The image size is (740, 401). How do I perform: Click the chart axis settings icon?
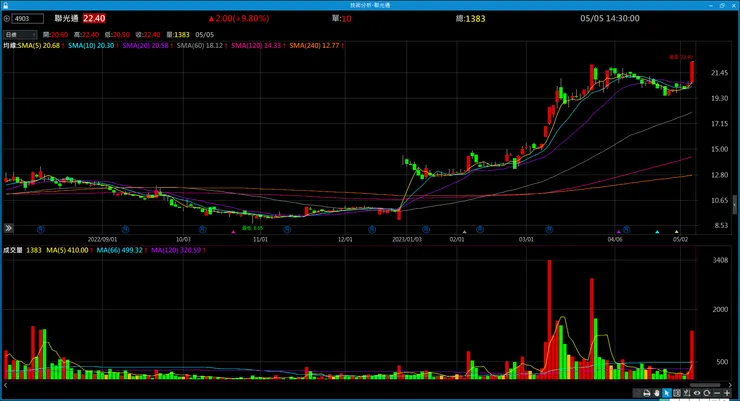pyautogui.click(x=687, y=393)
